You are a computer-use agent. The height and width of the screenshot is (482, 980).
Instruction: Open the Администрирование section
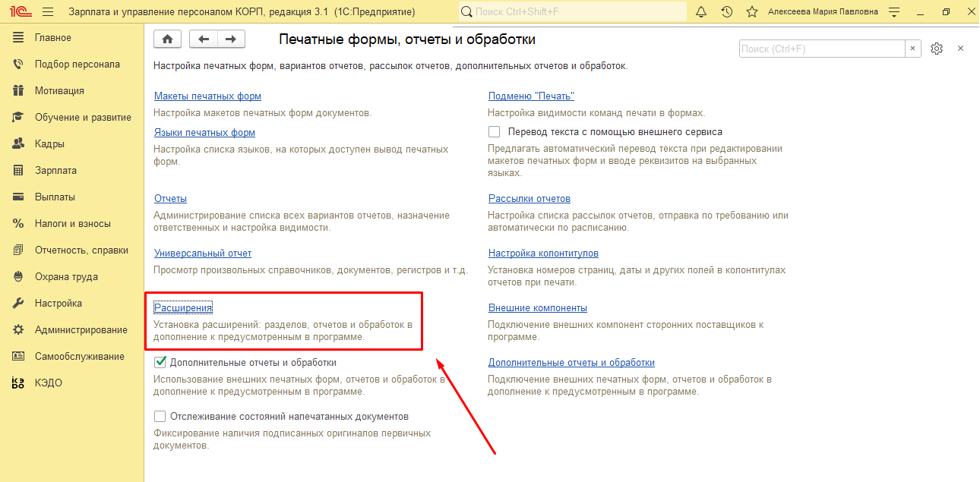point(81,330)
